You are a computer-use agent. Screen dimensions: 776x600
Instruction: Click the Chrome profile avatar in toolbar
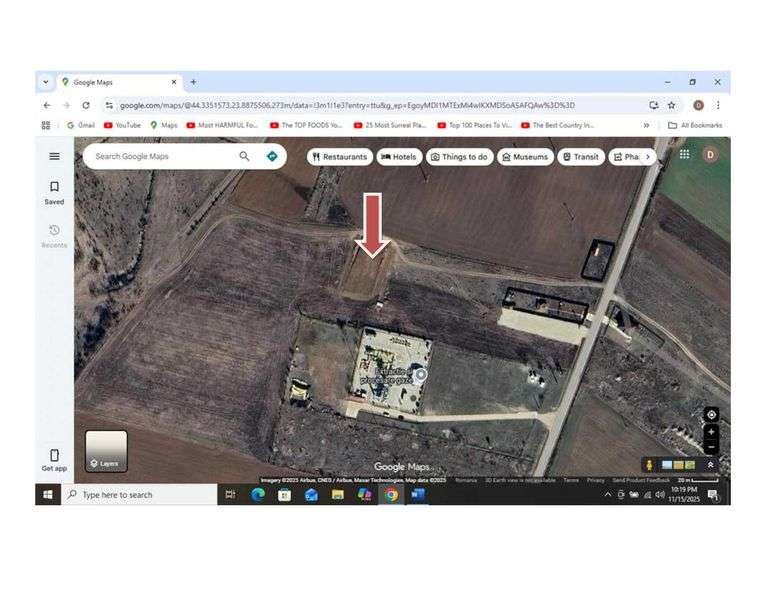point(698,105)
